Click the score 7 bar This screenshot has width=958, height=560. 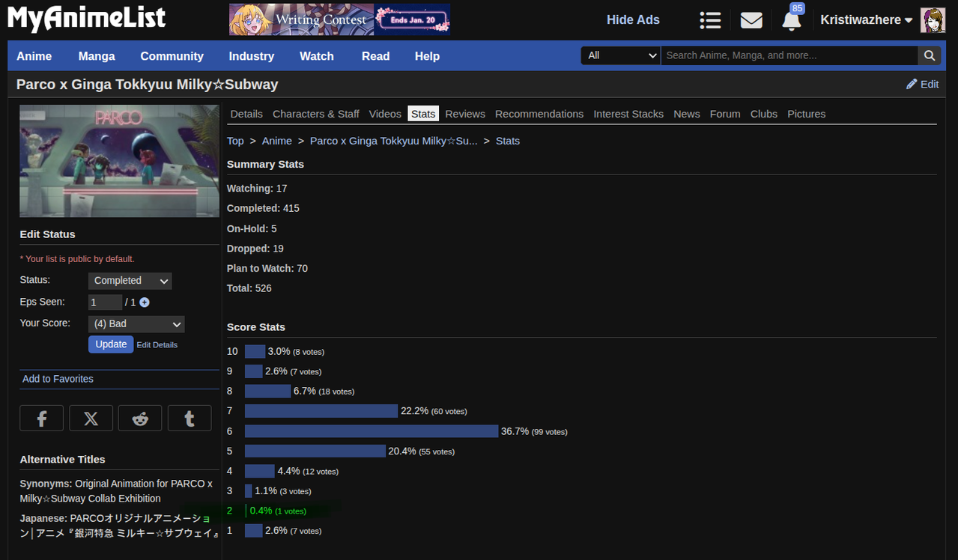tap(321, 411)
